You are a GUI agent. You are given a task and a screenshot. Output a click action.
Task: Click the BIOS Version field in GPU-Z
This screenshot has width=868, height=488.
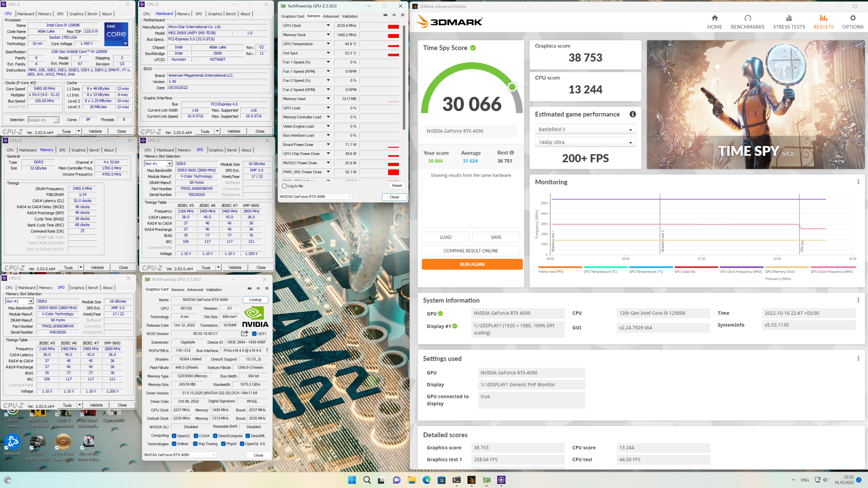pyautogui.click(x=205, y=333)
